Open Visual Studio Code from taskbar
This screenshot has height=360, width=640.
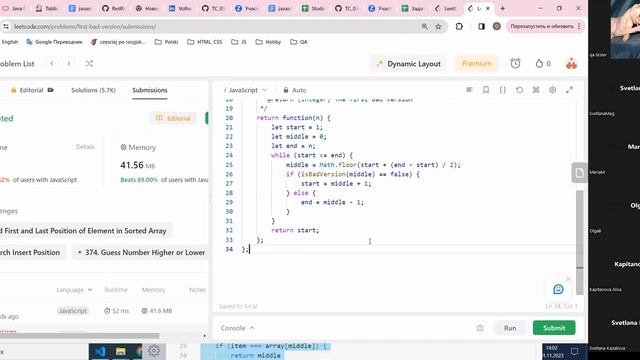pos(100,351)
